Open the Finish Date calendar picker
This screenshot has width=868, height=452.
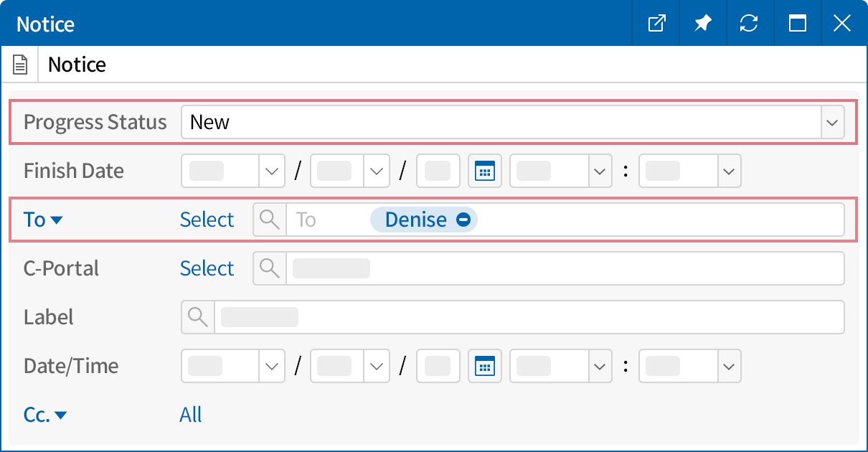tap(485, 171)
